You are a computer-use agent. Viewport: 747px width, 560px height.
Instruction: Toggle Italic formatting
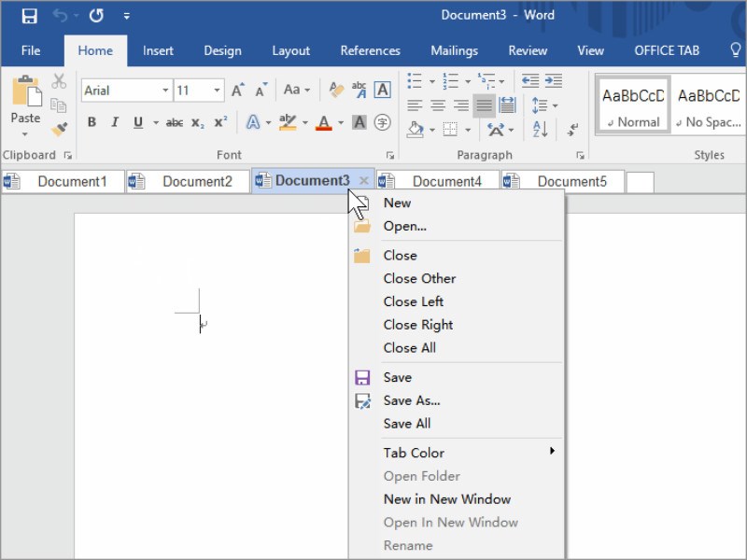tap(115, 122)
